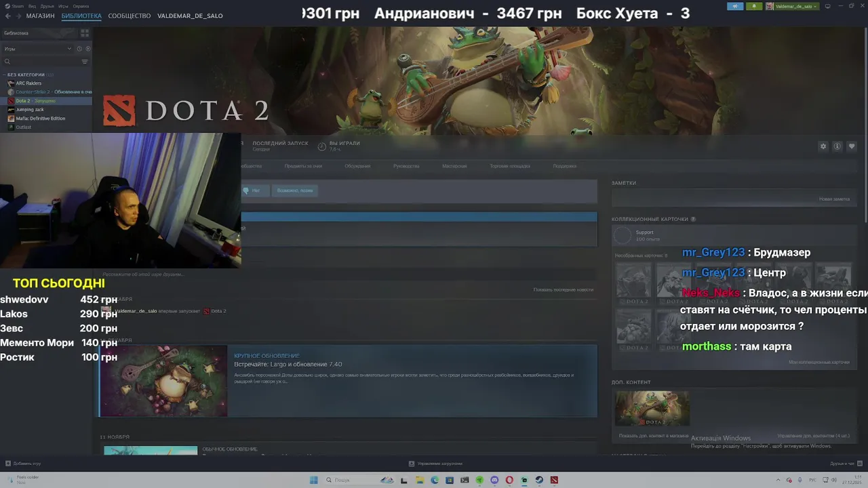The width and height of the screenshot is (868, 488).
Task: Open Steam announcements megaphone button
Action: (x=735, y=6)
